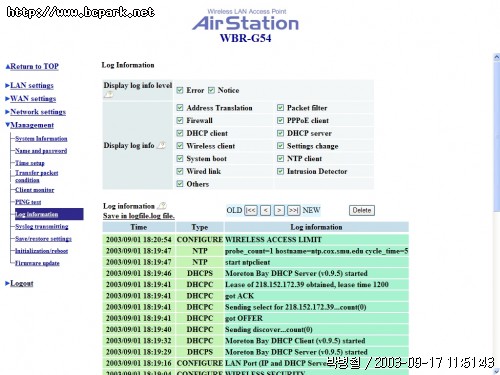Toggle the Settings change checkbox
The image size is (500, 375).
coord(281,146)
